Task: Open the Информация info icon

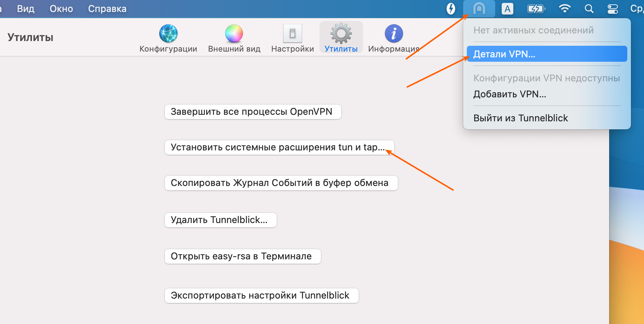Action: coord(394,34)
